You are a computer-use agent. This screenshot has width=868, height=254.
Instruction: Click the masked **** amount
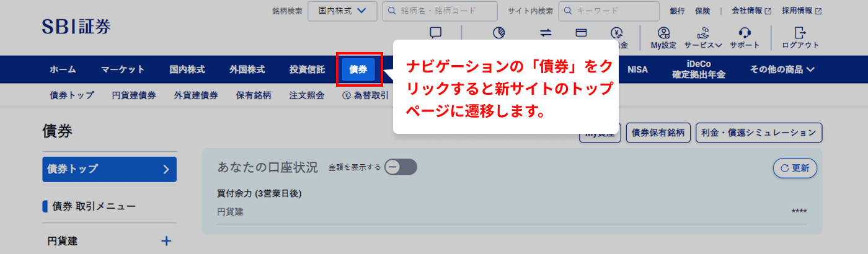point(799,212)
